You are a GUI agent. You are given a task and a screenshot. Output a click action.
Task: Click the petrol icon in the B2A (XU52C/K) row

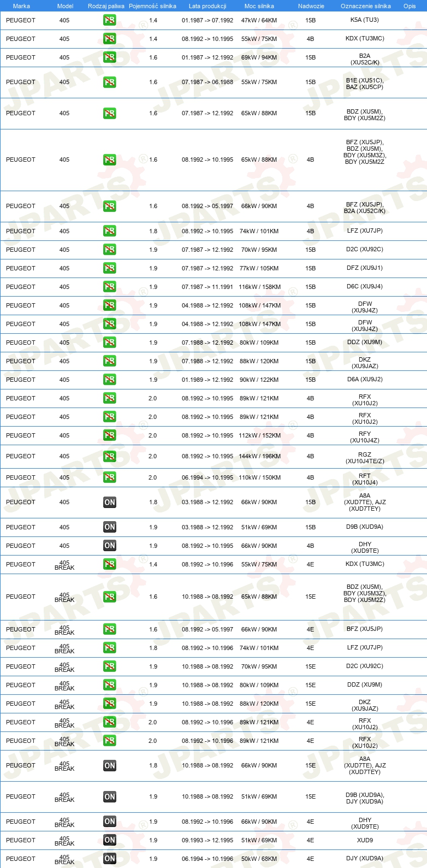tap(110, 57)
